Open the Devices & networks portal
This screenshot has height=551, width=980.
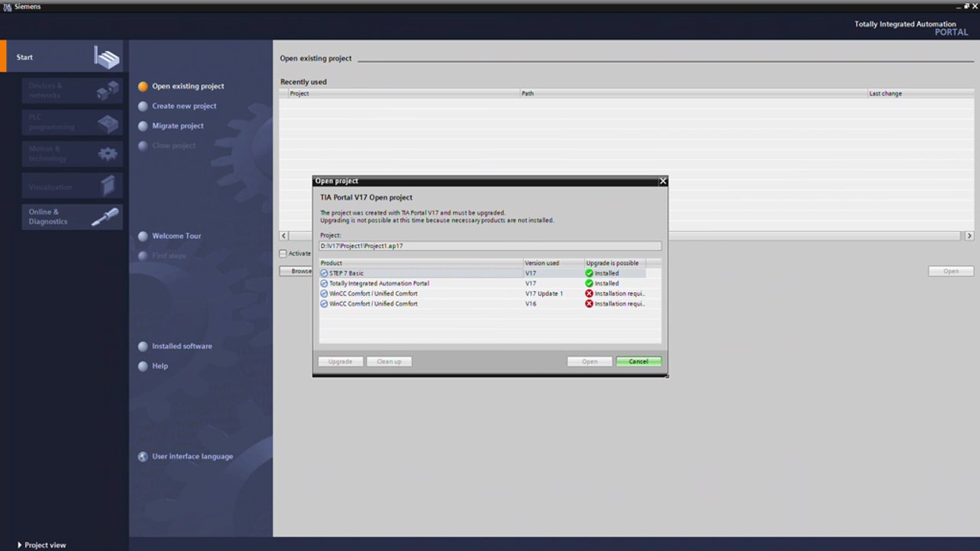(x=72, y=90)
